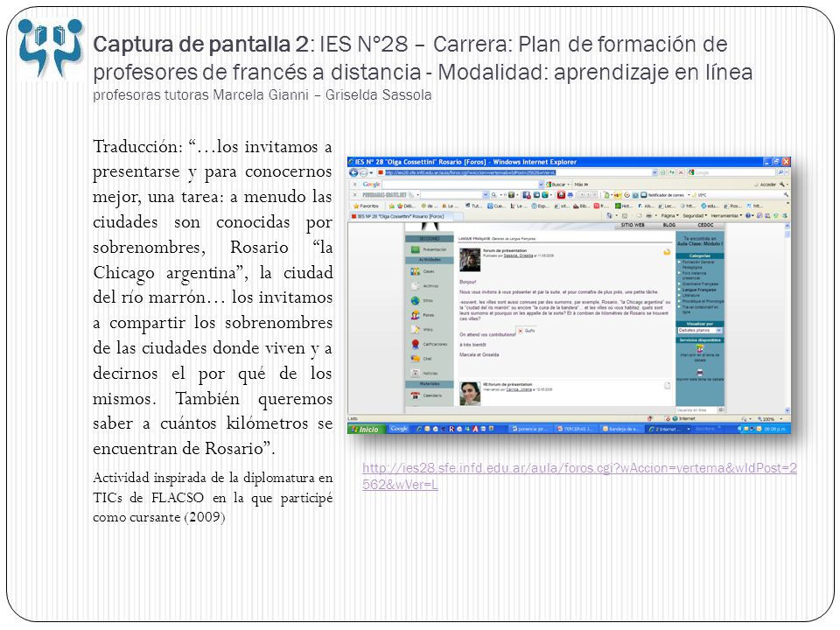Open the Página menu in IE command bar
The height and width of the screenshot is (630, 840).
click(669, 215)
